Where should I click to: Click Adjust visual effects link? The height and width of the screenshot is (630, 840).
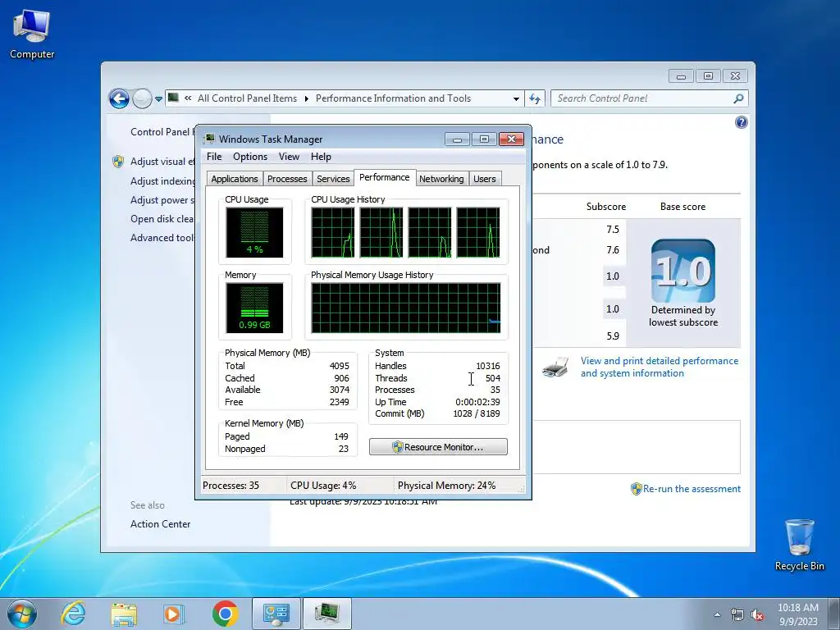pos(162,162)
